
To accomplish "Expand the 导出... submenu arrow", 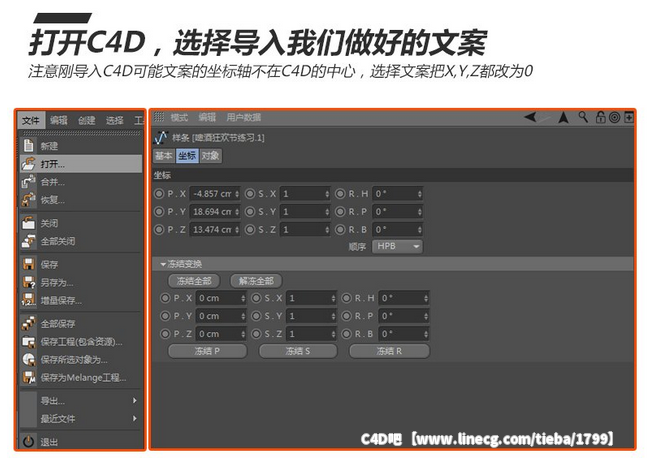I will pyautogui.click(x=135, y=400).
